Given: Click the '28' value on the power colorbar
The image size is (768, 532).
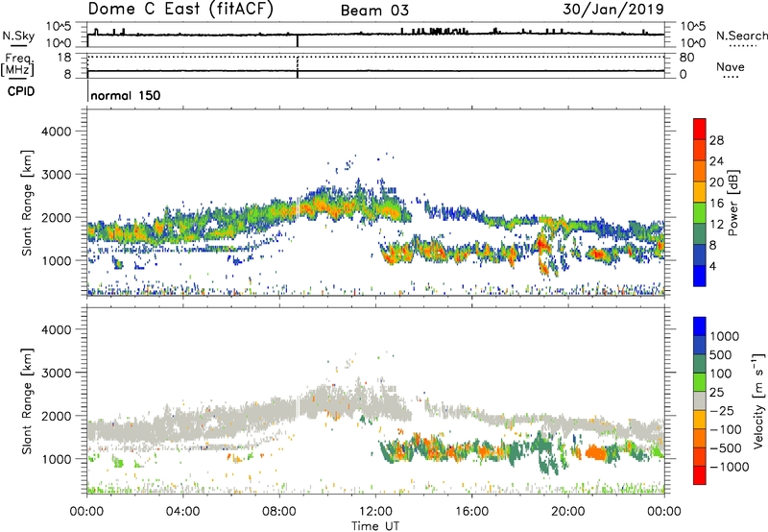Looking at the screenshot, I should tap(716, 140).
